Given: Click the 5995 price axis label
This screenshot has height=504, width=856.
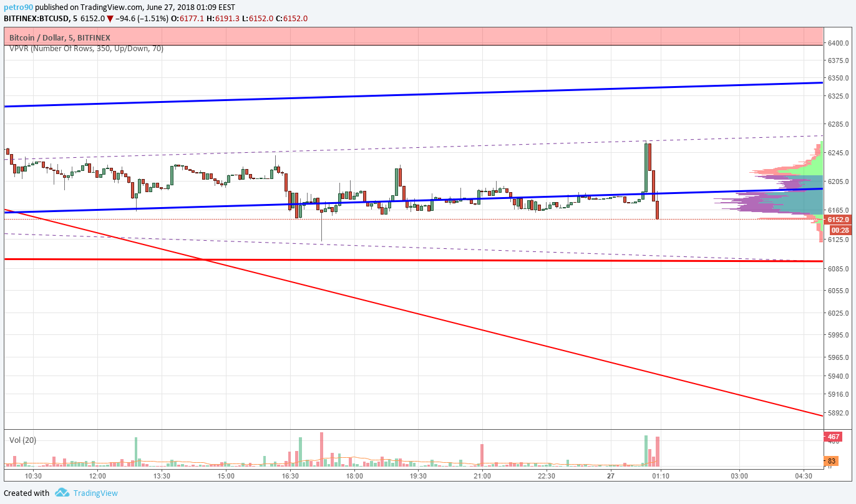Looking at the screenshot, I should [x=839, y=335].
